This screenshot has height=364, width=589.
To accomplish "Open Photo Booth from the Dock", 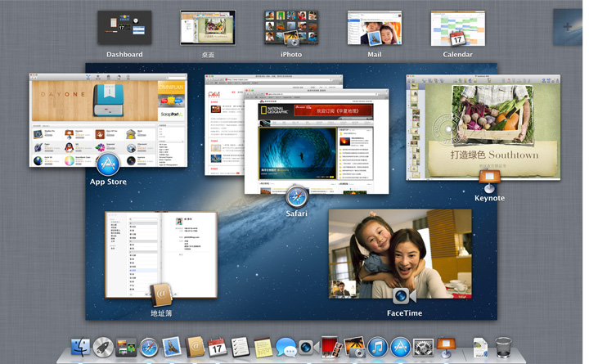I will pyautogui.click(x=330, y=347).
